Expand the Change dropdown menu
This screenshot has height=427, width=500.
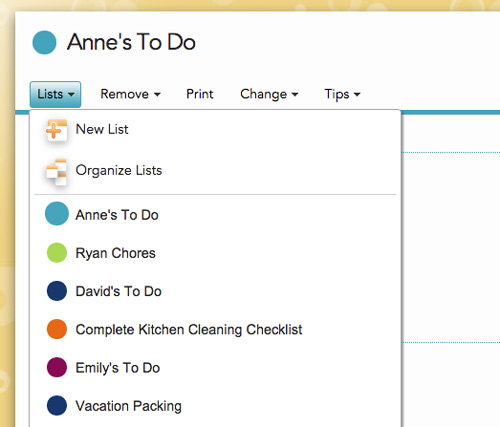(x=269, y=94)
